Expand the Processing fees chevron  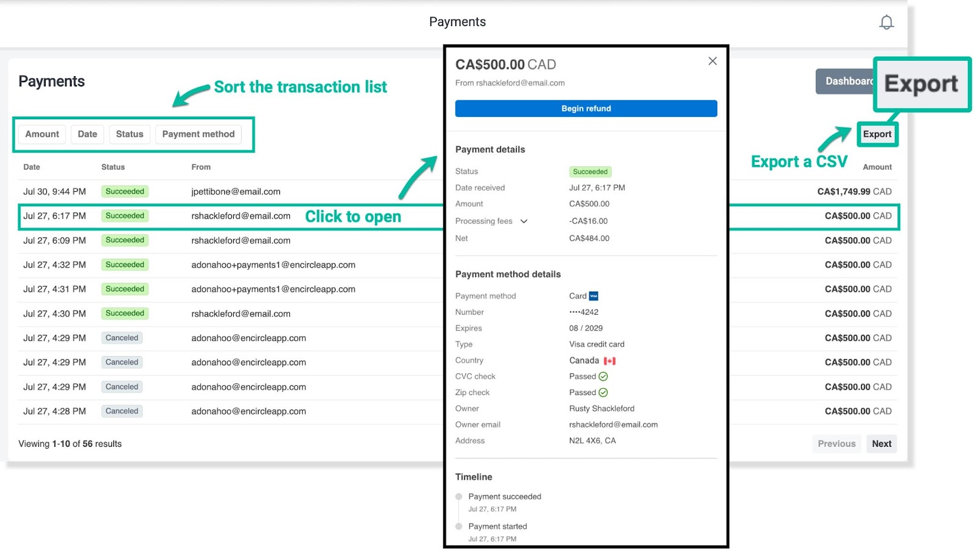[x=524, y=222]
